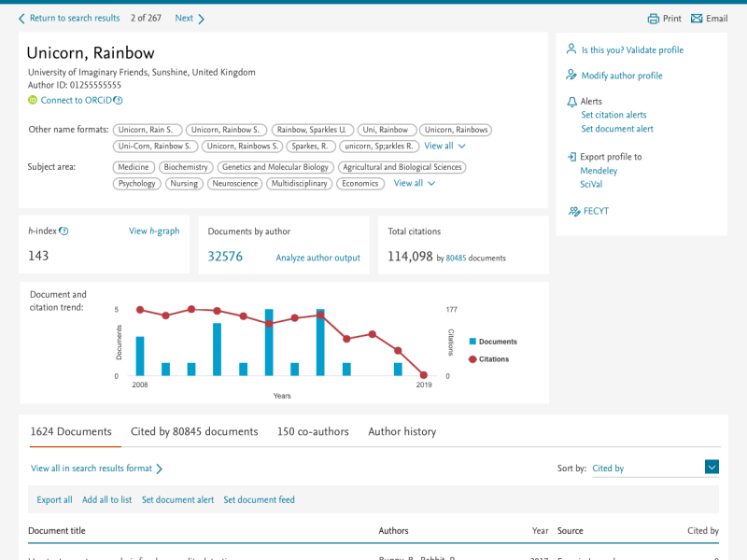Open Analyze author output link
Viewport: 747px width, 560px height.
pos(317,258)
